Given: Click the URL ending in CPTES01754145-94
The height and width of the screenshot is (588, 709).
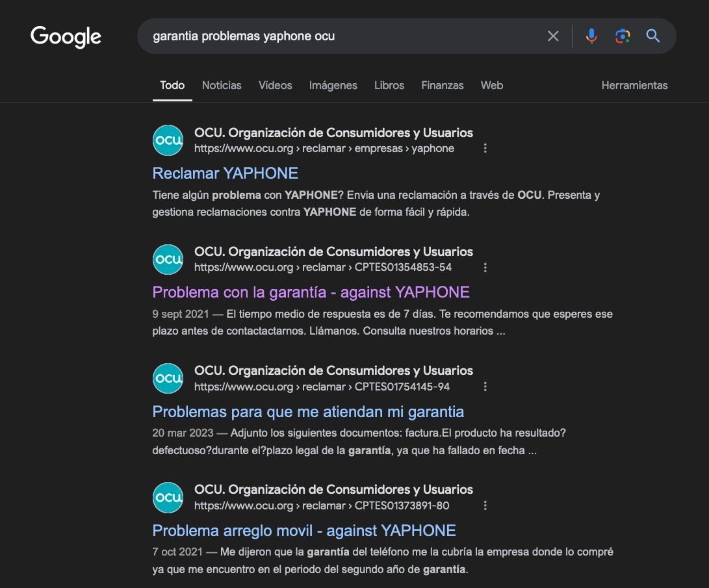Looking at the screenshot, I should point(322,387).
